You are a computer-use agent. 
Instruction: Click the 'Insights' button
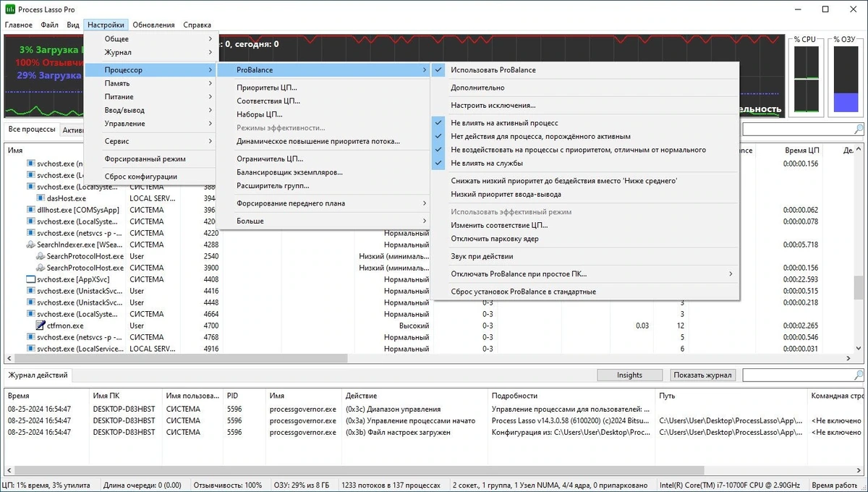point(629,375)
